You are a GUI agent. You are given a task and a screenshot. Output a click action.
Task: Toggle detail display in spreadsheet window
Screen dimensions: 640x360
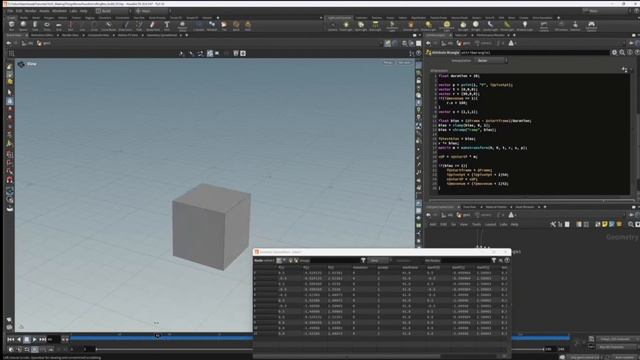point(296,260)
